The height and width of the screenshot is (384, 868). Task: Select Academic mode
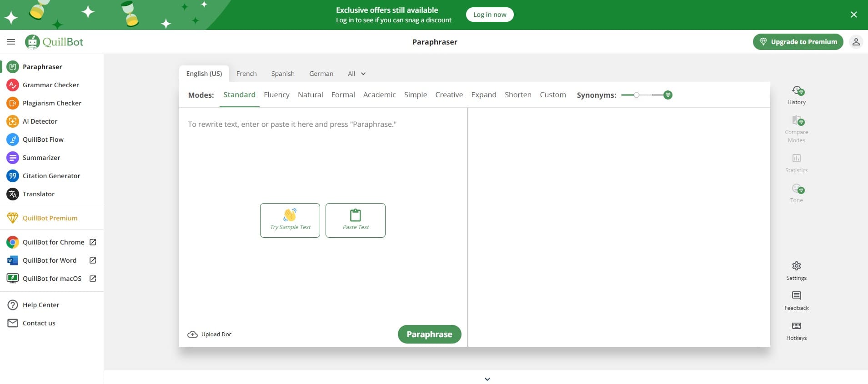(379, 95)
